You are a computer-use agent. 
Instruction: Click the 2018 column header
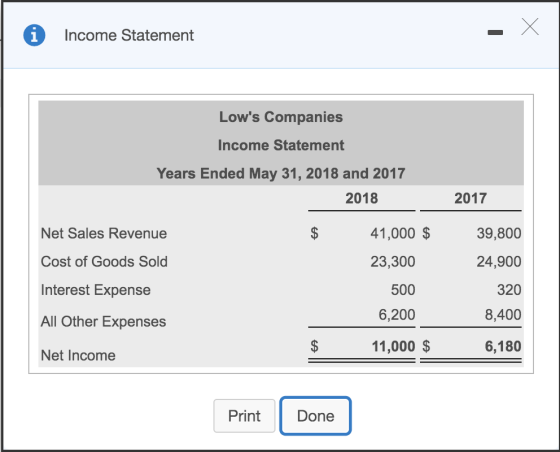coord(361,198)
